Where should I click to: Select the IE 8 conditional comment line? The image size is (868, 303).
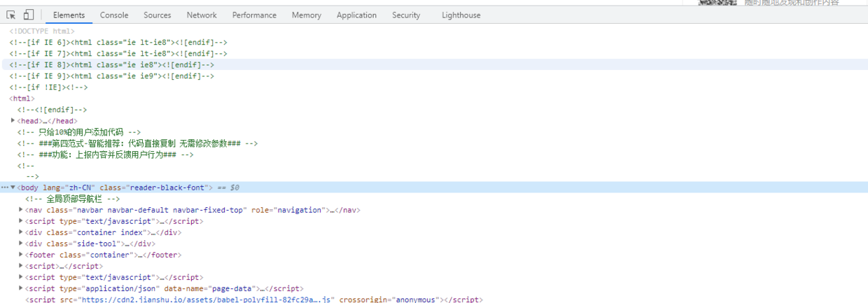pyautogui.click(x=112, y=64)
